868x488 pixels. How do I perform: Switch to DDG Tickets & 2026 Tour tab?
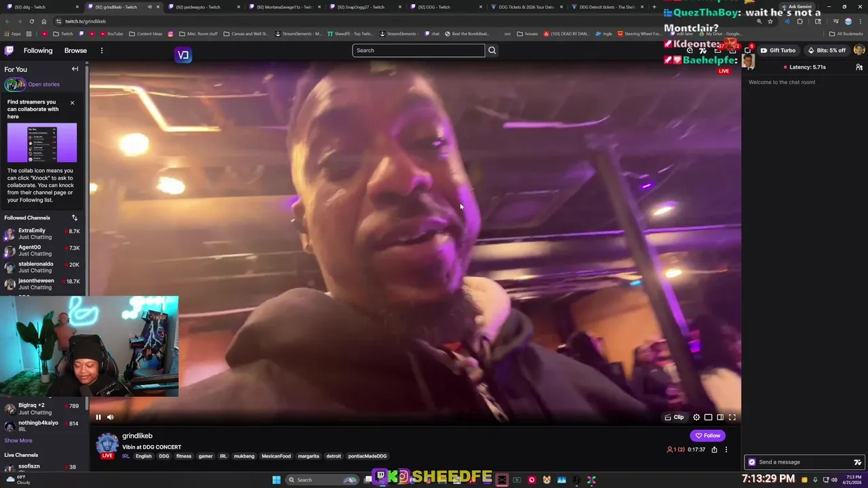526,7
